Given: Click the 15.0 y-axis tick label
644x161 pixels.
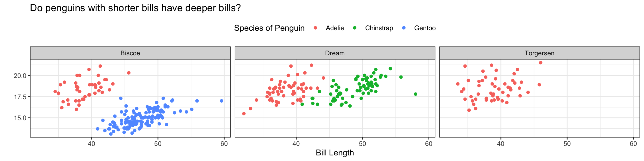Looking at the screenshot, I should 20,118.
